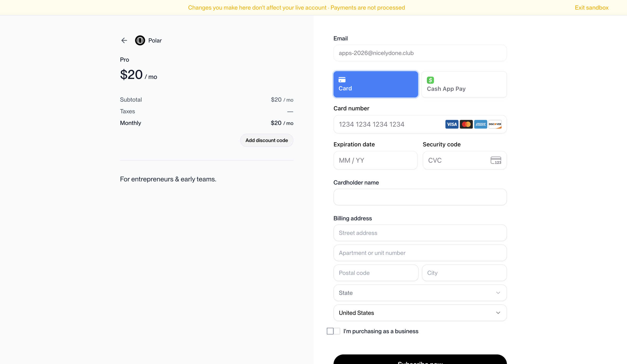The height and width of the screenshot is (364, 627).
Task: Click Apartment or unit number field
Action: pos(420,253)
